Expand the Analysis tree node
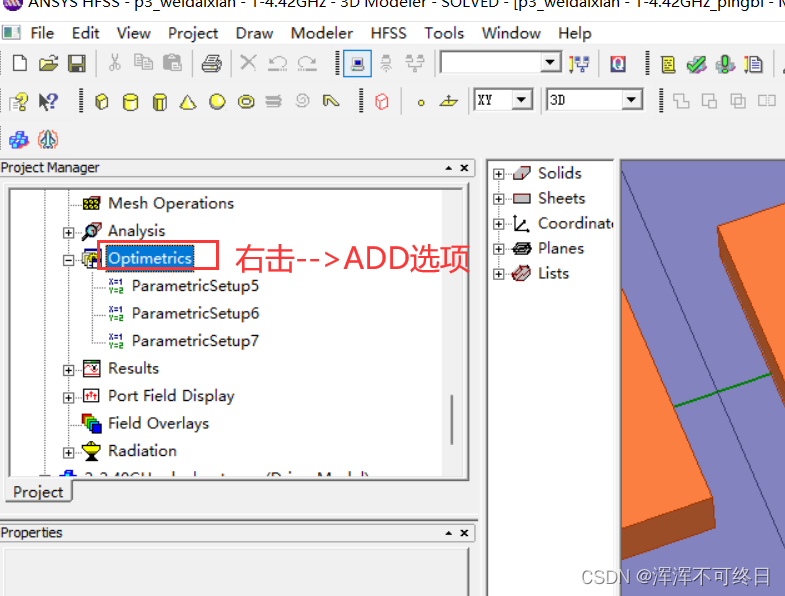Viewport: 785px width, 596px height. pos(69,233)
